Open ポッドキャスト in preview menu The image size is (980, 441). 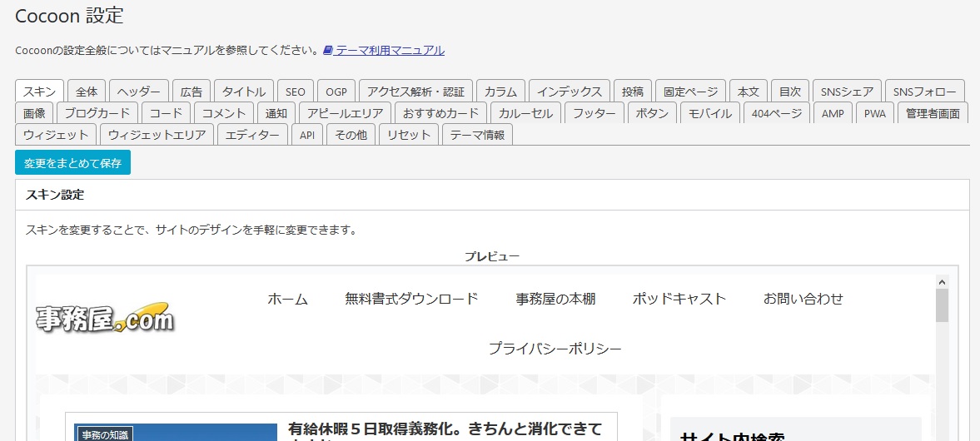[x=679, y=299]
